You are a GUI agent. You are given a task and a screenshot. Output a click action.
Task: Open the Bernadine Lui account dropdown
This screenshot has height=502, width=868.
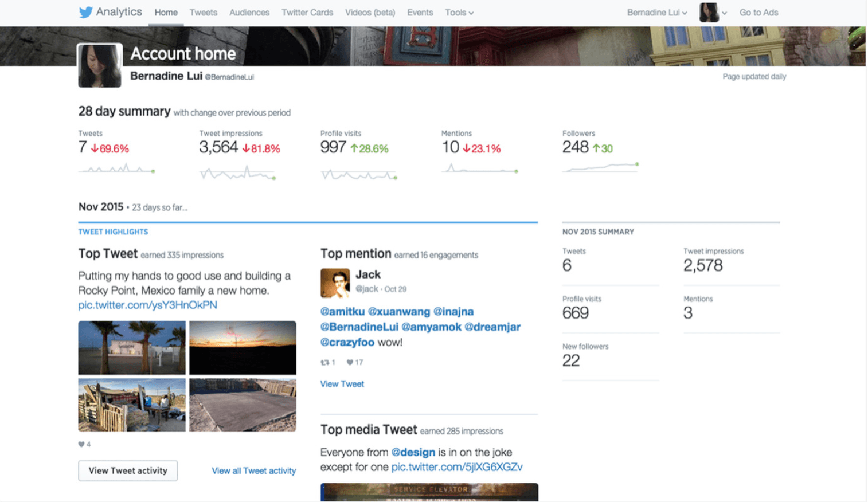(x=656, y=12)
